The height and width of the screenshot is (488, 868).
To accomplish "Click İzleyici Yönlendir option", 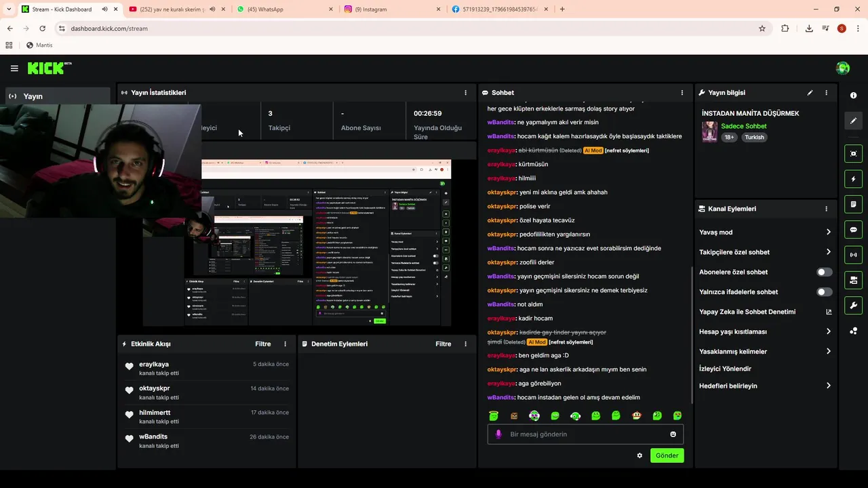I will [725, 369].
